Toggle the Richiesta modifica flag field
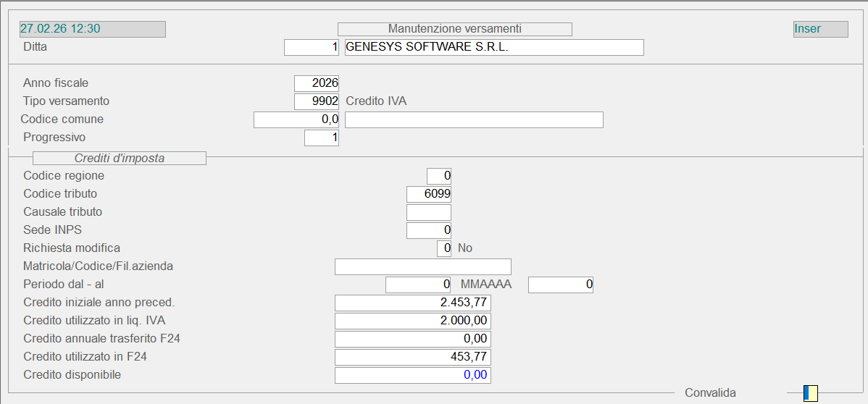Screen dimensions: 868x404 (x=444, y=248)
